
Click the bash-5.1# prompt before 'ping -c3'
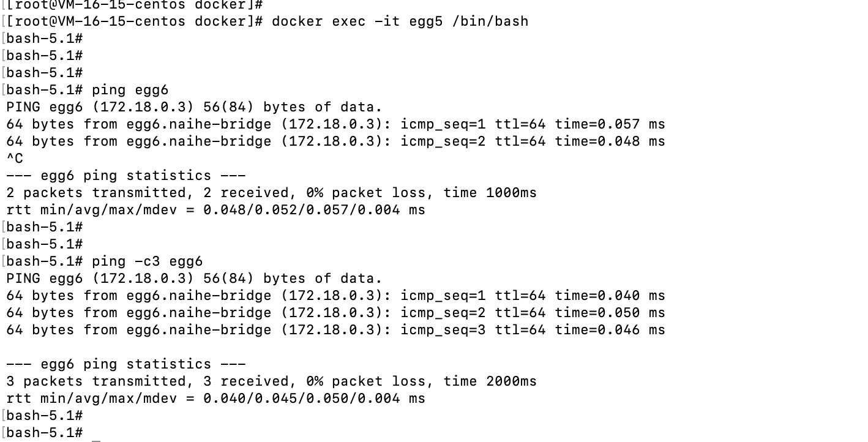pos(44,261)
